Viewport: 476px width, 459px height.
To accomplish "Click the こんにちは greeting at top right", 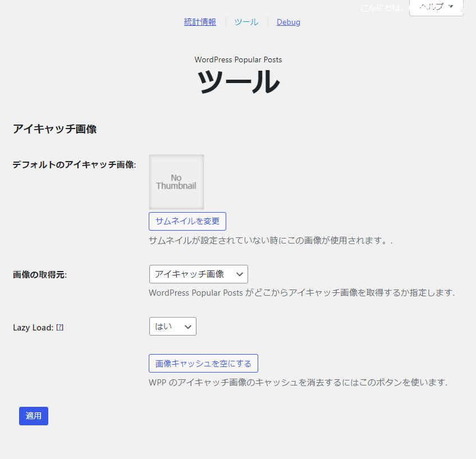I will click(382, 7).
